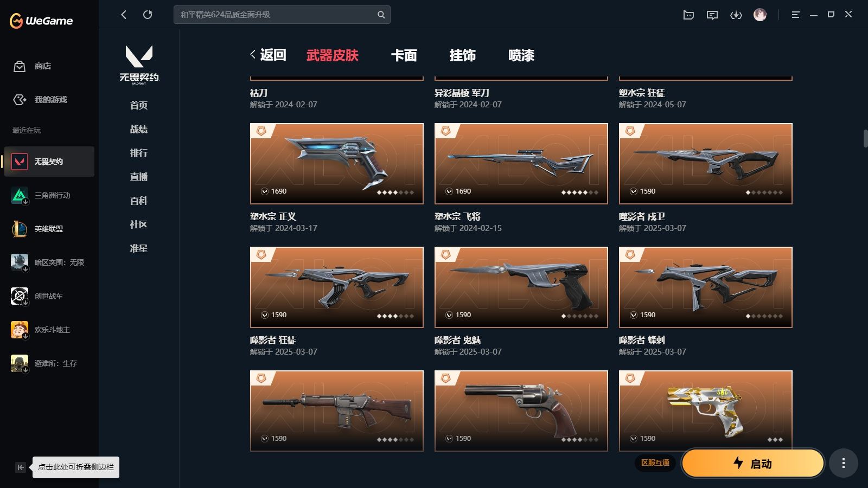Open the 塑水宗 正义 skin thumbnail
Image resolution: width=868 pixels, height=488 pixels.
point(336,164)
